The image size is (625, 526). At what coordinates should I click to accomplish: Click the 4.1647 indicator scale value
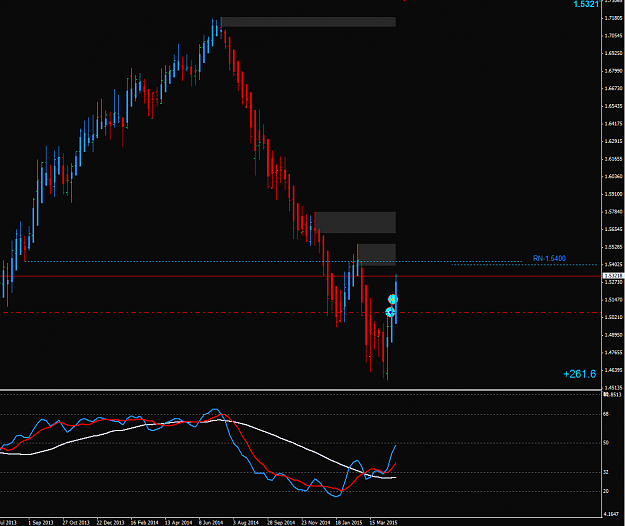[612, 514]
